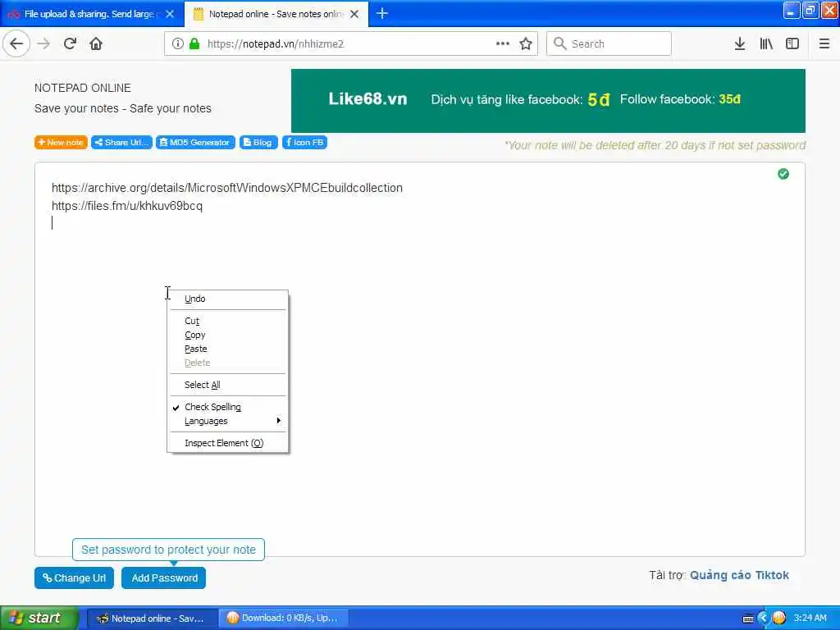Click the Share Url button
Image resolution: width=840 pixels, height=630 pixels.
click(x=121, y=143)
